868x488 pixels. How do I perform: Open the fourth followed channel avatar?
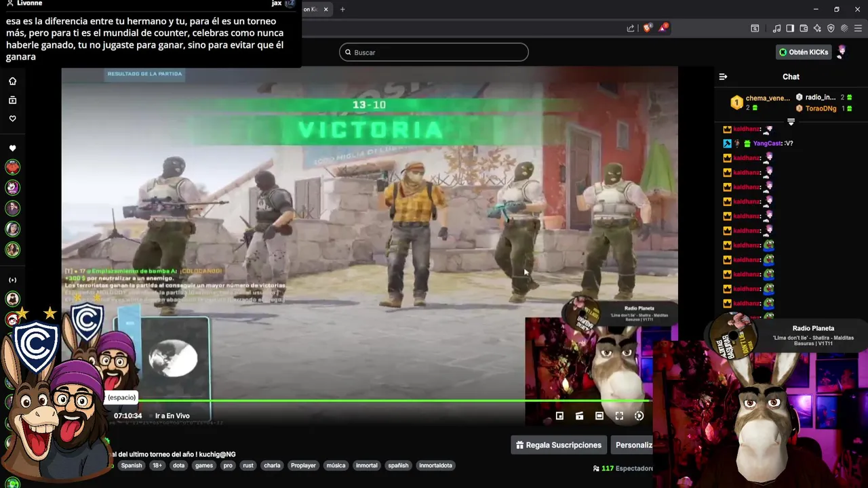point(12,229)
